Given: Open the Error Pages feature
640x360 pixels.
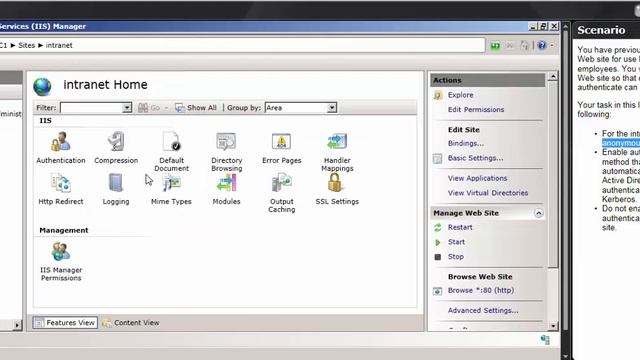Looking at the screenshot, I should 282,148.
